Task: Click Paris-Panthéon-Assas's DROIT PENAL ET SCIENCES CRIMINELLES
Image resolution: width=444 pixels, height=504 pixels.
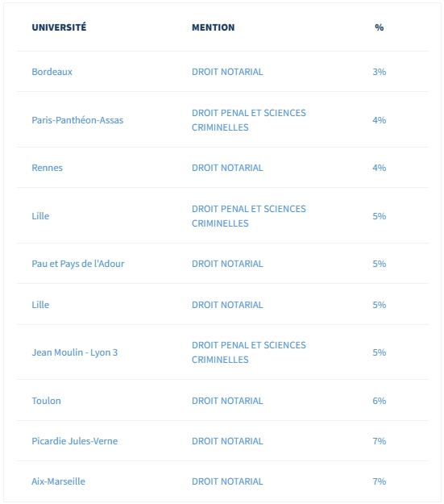Action: 249,120
